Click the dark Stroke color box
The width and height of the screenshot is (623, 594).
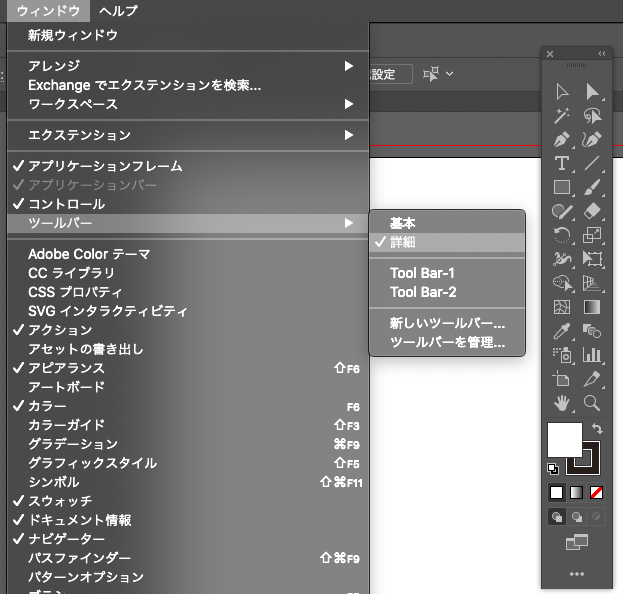tap(590, 465)
